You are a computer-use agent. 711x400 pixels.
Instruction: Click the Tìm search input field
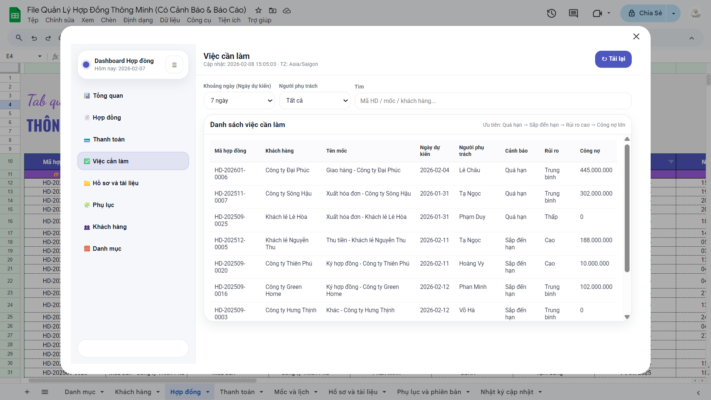[492, 101]
